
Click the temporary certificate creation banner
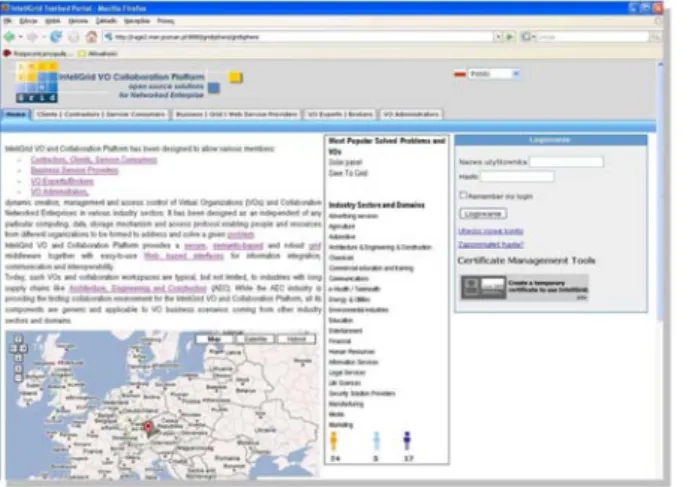pyautogui.click(x=525, y=287)
